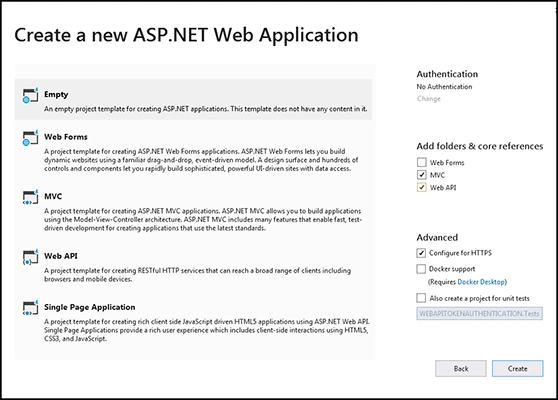Screen dimensions: 558x400
Task: Uncheck the Web API core references checkbox
Action: pyautogui.click(x=421, y=187)
